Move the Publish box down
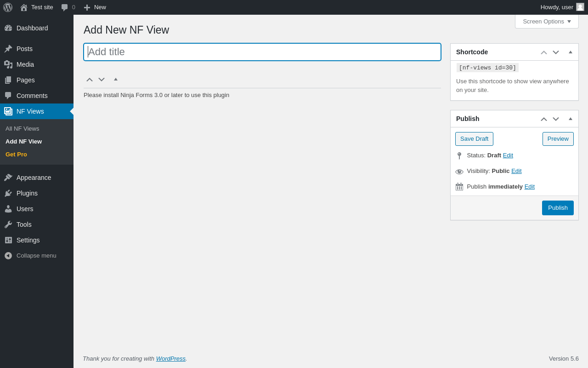Viewport: 588px width, 368px height. [x=556, y=119]
